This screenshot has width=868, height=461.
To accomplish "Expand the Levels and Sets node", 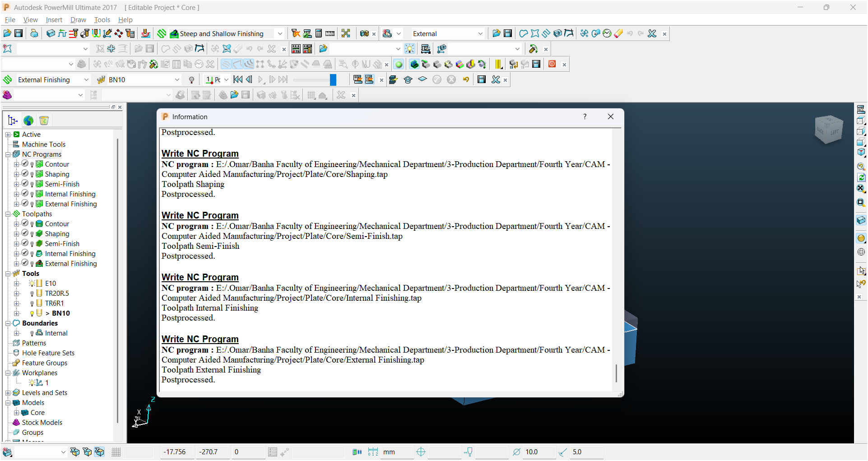I will 8,393.
